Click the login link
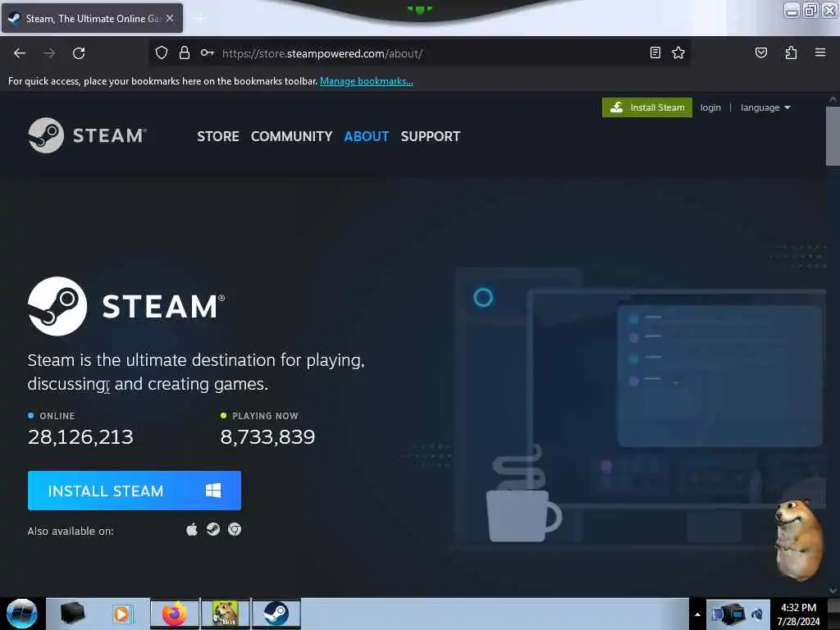Viewport: 840px width, 630px height. pos(710,107)
